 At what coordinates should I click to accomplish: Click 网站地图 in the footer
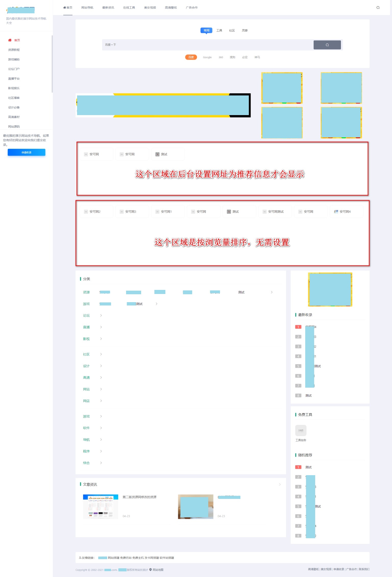pos(158,570)
